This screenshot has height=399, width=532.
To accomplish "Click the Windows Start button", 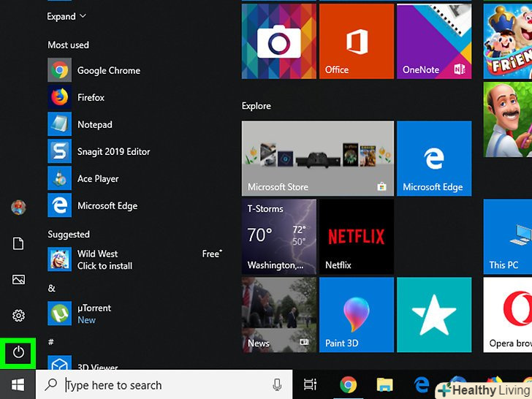I will pos(18,384).
